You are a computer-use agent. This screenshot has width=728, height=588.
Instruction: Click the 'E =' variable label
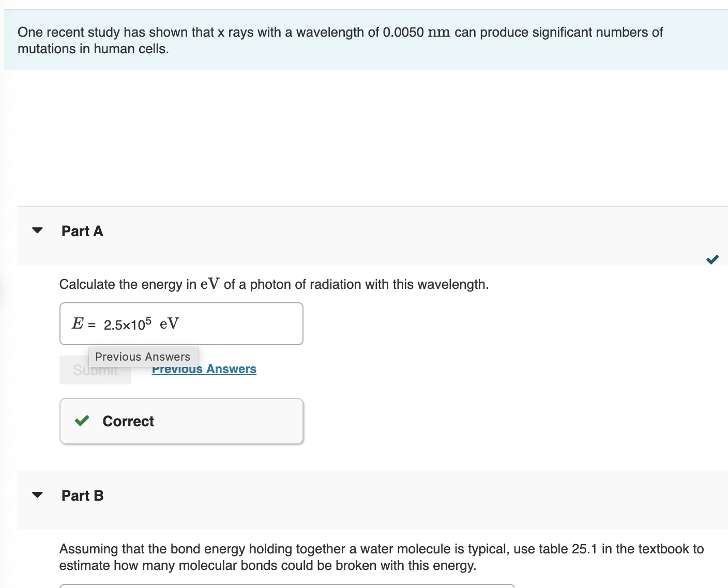83,324
